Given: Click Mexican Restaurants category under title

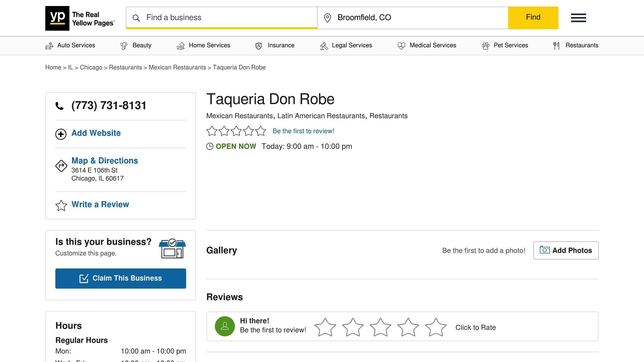Looking at the screenshot, I should pos(240,116).
